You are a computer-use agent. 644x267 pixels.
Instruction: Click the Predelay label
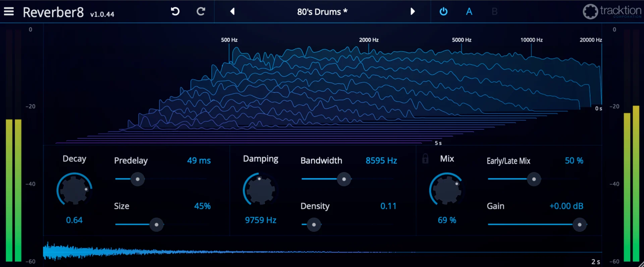tap(131, 161)
